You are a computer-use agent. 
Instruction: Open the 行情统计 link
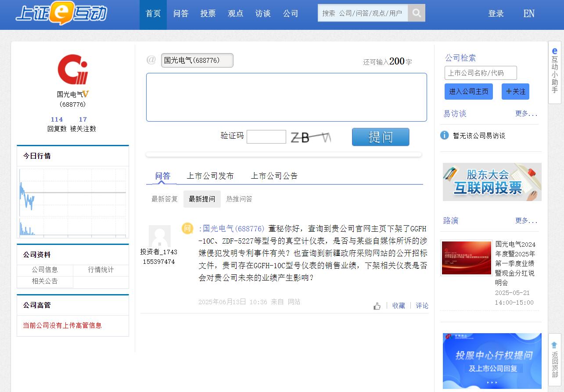[101, 270]
